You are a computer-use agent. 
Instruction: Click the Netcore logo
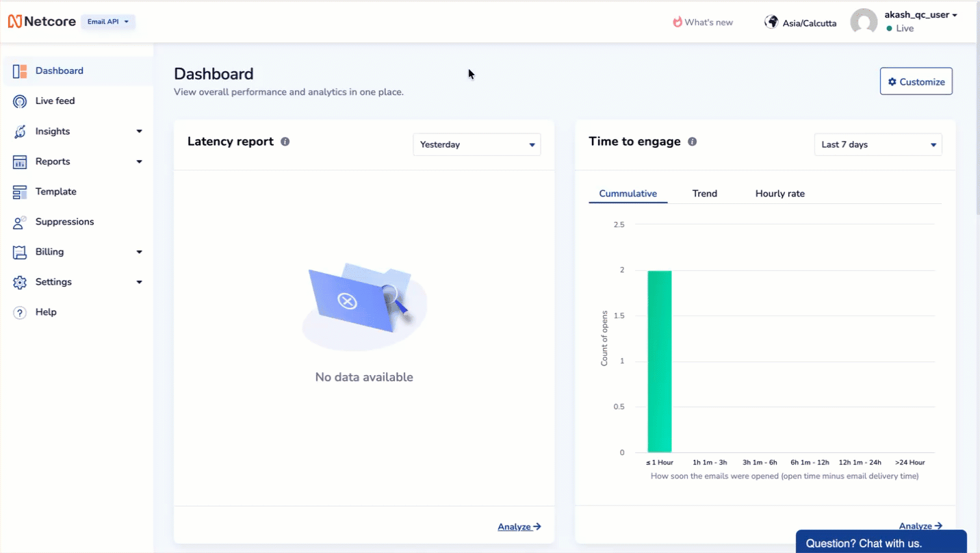(x=42, y=21)
